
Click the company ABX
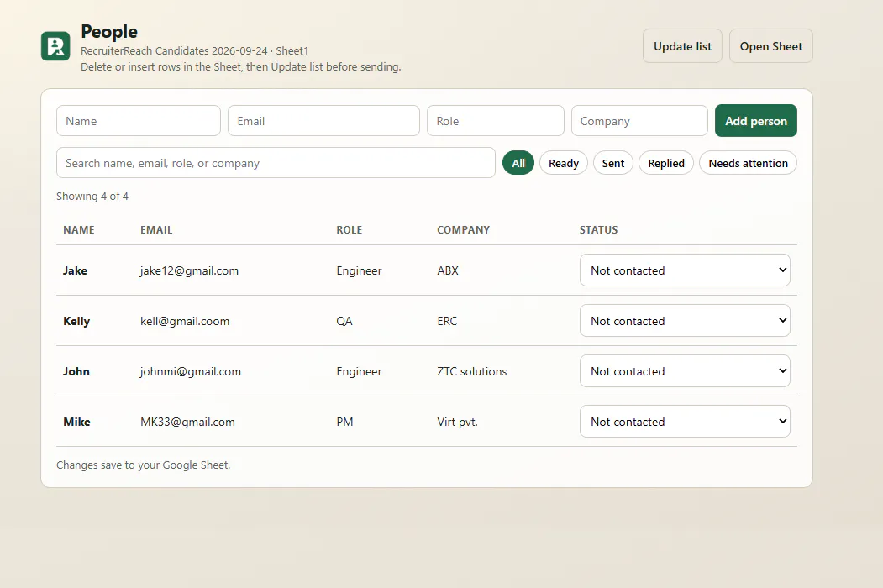pyautogui.click(x=448, y=271)
